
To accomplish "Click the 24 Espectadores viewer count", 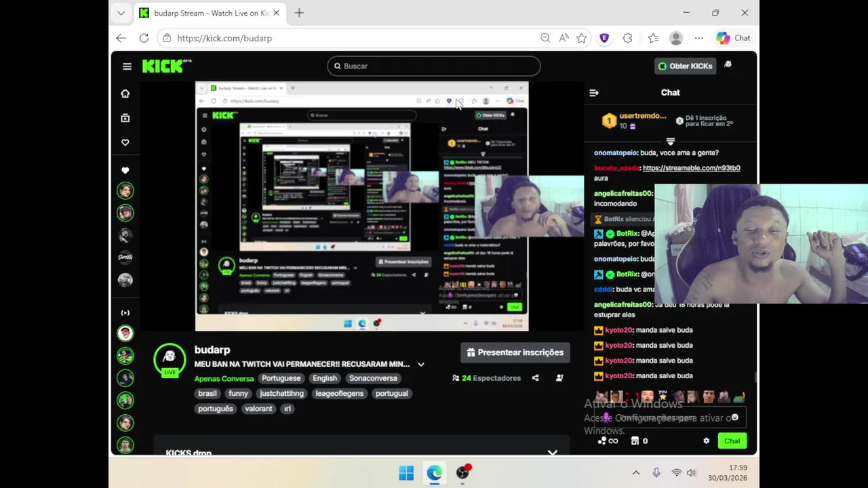I will tap(487, 378).
